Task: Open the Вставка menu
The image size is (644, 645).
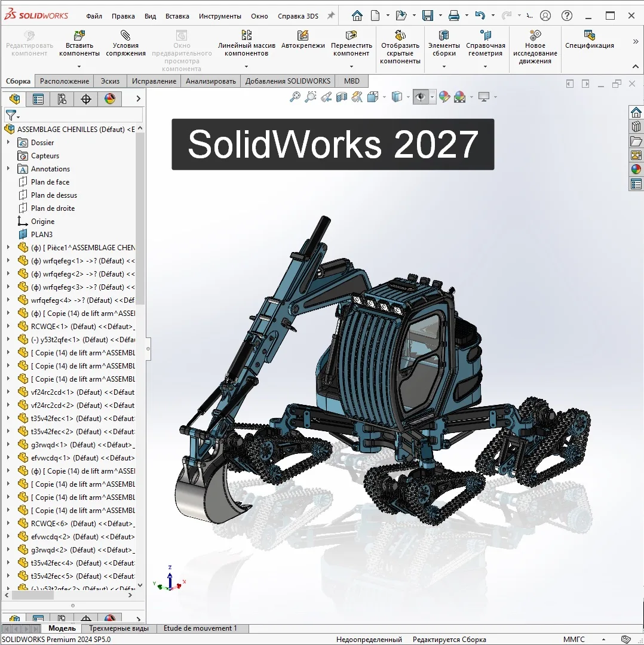Action: pyautogui.click(x=177, y=16)
